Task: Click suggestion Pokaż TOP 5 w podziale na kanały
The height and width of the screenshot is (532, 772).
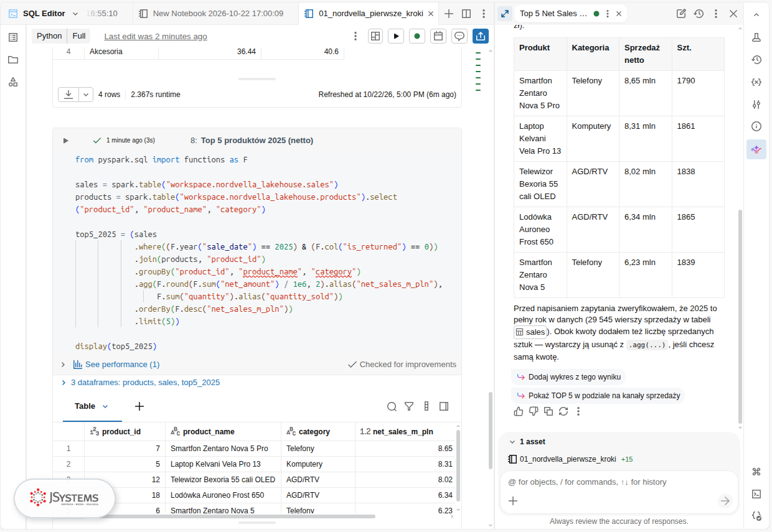Action: tap(598, 396)
